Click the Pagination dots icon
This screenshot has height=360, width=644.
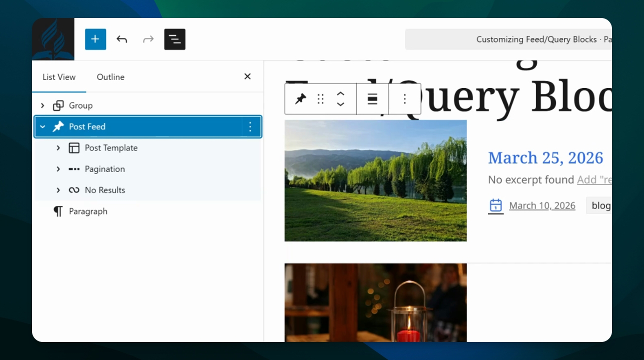coord(74,169)
